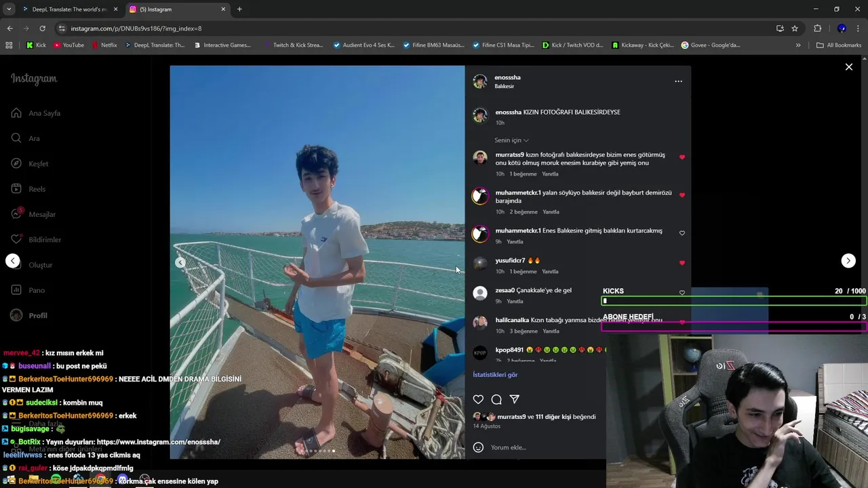
Task: Click the comment bubble icon under post
Action: click(x=496, y=399)
